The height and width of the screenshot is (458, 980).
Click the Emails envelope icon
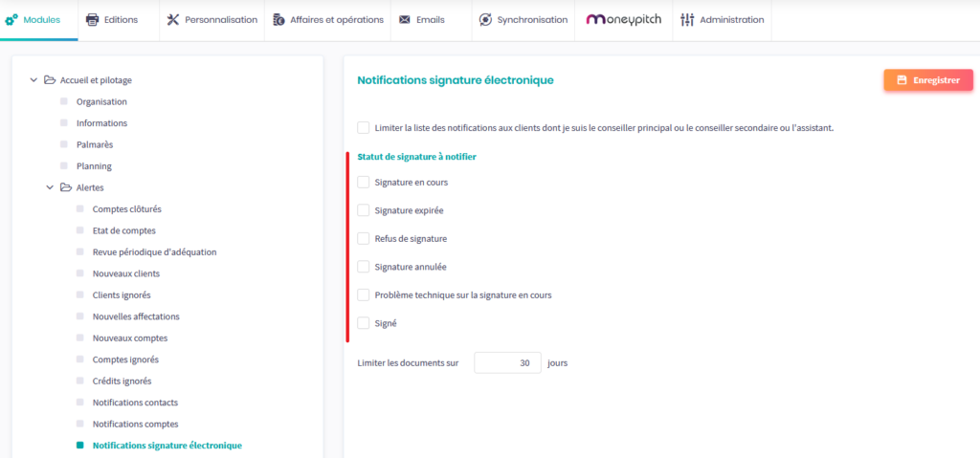point(405,19)
